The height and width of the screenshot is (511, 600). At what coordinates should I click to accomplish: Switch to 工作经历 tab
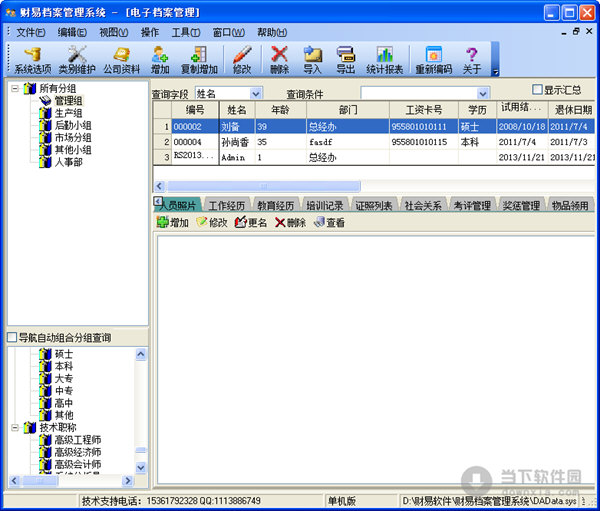coord(227,206)
